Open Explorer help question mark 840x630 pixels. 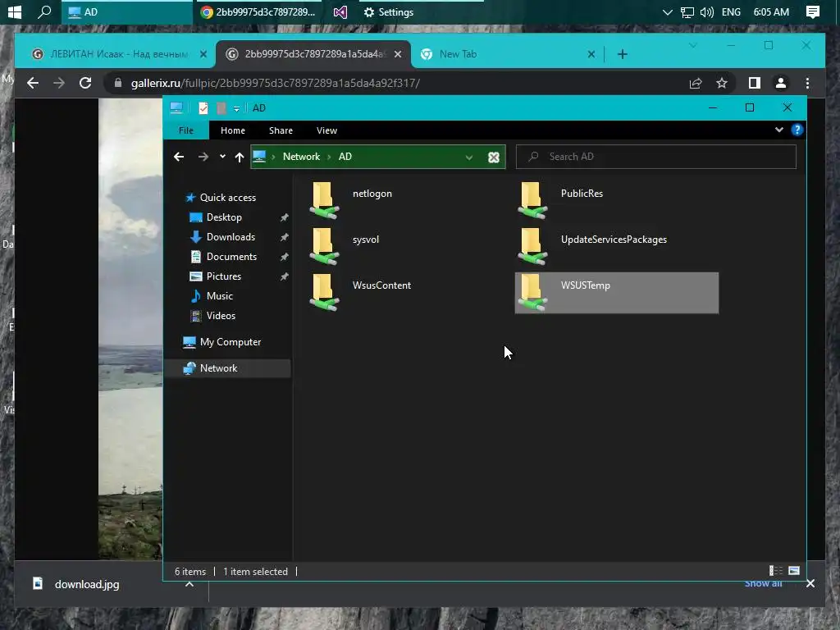pos(797,130)
